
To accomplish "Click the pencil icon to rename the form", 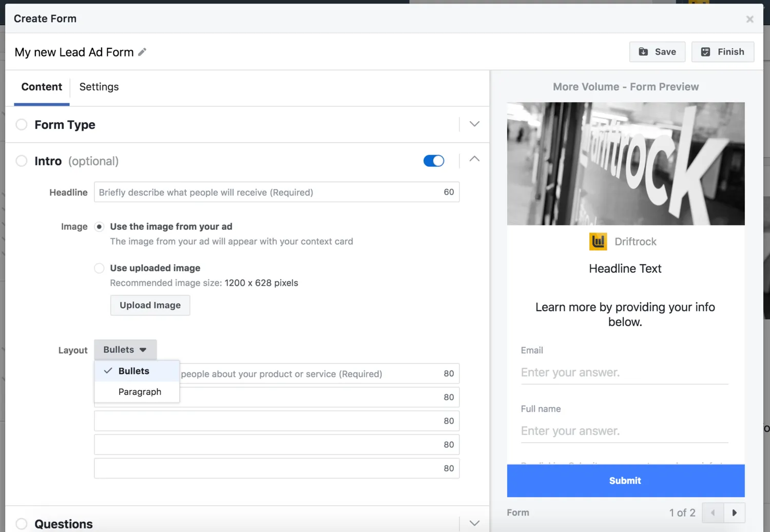I will coord(142,52).
